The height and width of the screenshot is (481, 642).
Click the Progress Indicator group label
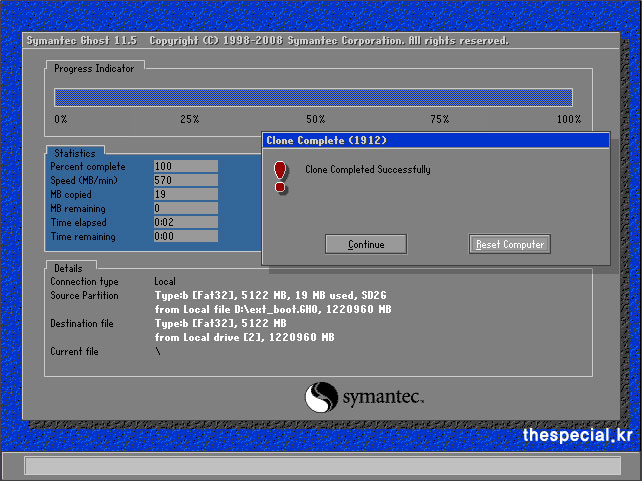click(94, 68)
